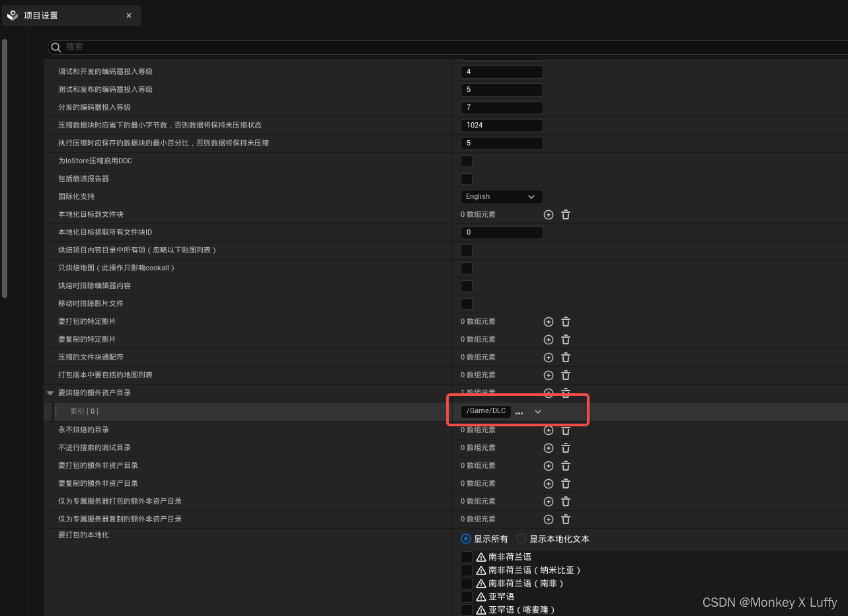Edit 本地化目标抓取所有文件块ID value 0
The width and height of the screenshot is (848, 616).
point(502,233)
